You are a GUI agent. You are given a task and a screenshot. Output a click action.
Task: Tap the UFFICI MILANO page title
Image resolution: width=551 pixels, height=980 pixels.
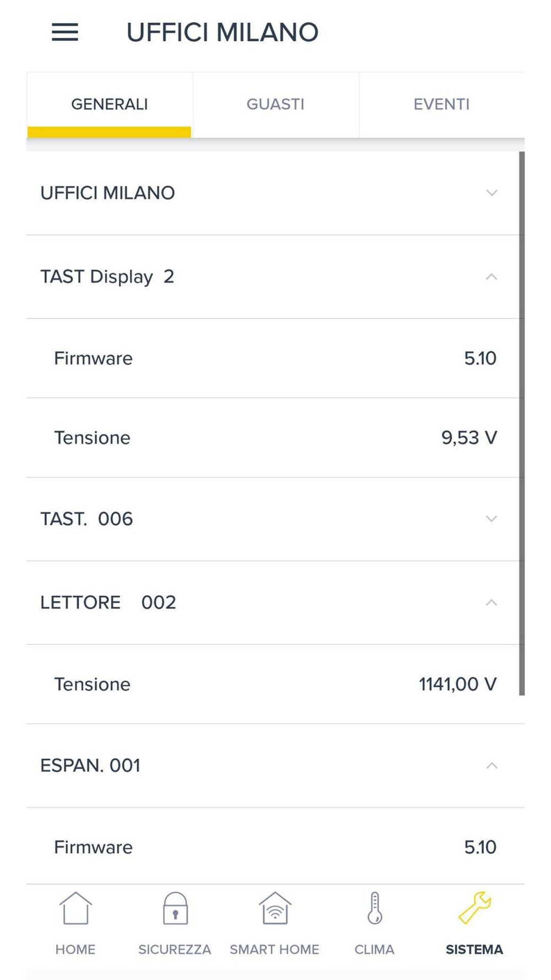(x=223, y=33)
